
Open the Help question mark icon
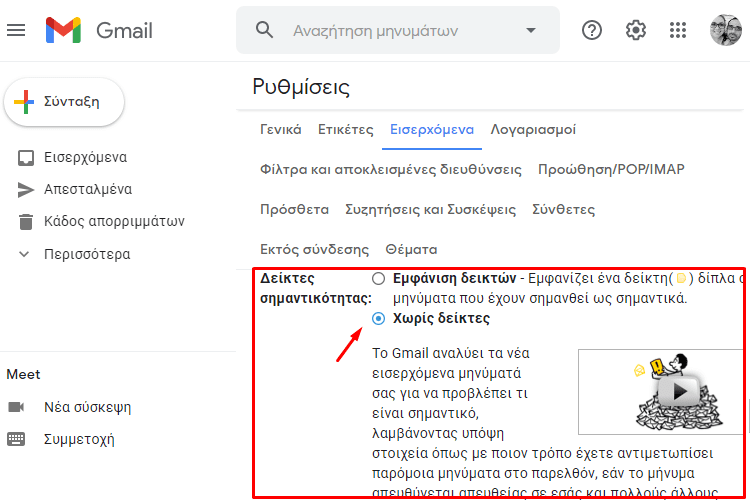(x=592, y=31)
